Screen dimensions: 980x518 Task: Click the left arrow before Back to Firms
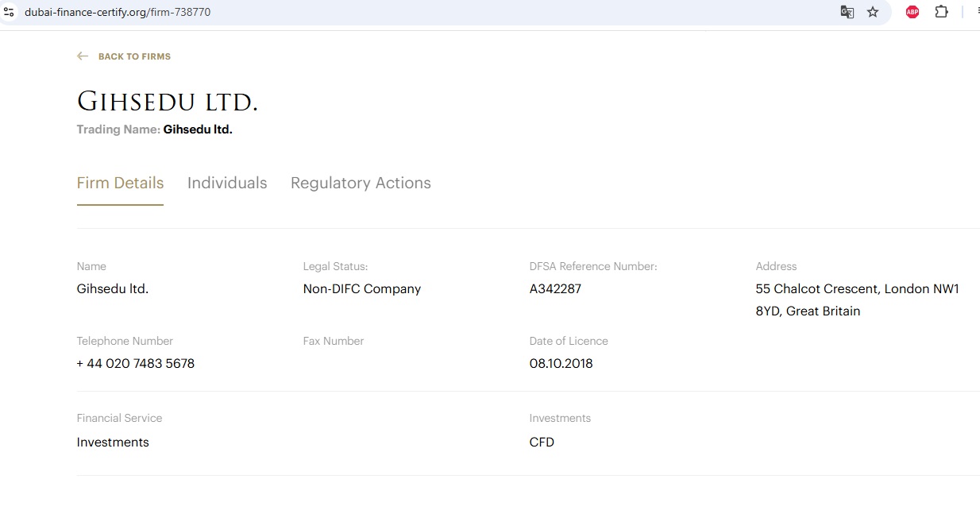pos(83,56)
